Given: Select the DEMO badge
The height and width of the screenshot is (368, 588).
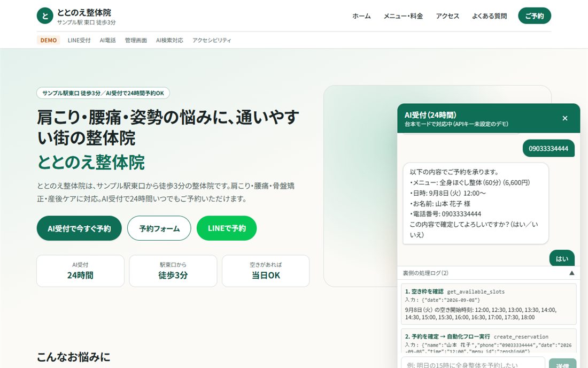Looking at the screenshot, I should [x=48, y=40].
